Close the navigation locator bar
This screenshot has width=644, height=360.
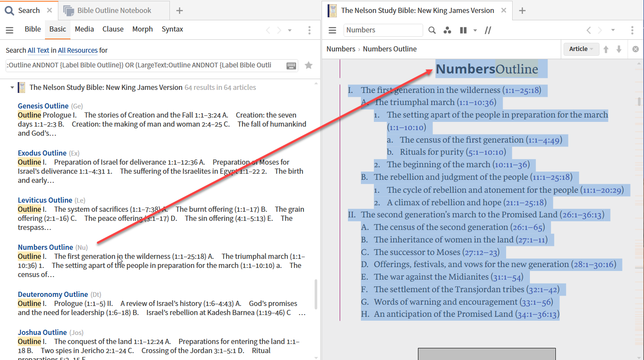point(635,49)
